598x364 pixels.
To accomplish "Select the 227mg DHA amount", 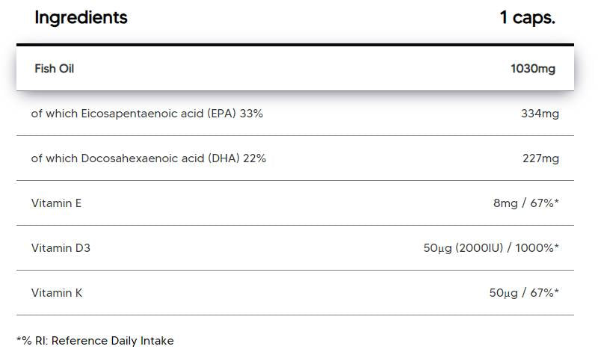I will (x=540, y=158).
